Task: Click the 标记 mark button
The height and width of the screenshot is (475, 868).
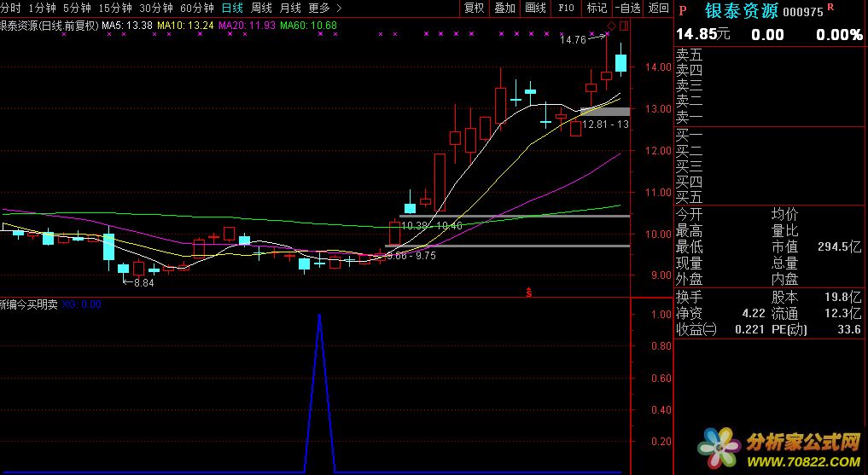Action: pyautogui.click(x=597, y=8)
